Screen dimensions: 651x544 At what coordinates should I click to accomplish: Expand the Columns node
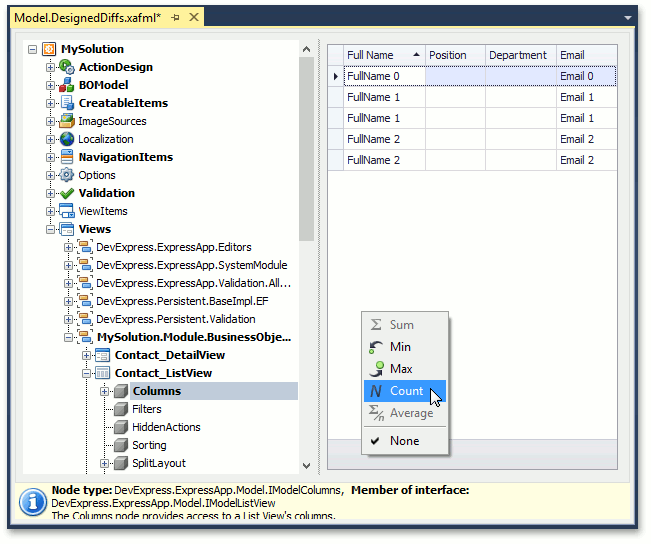104,391
